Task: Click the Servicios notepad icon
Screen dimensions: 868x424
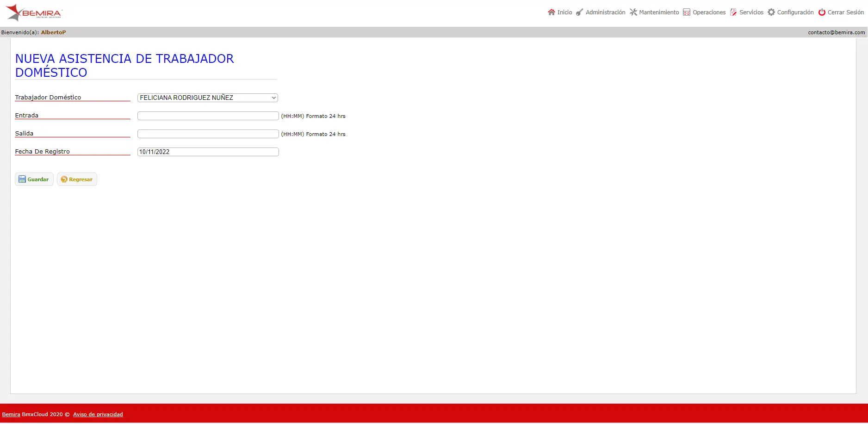Action: pyautogui.click(x=733, y=12)
